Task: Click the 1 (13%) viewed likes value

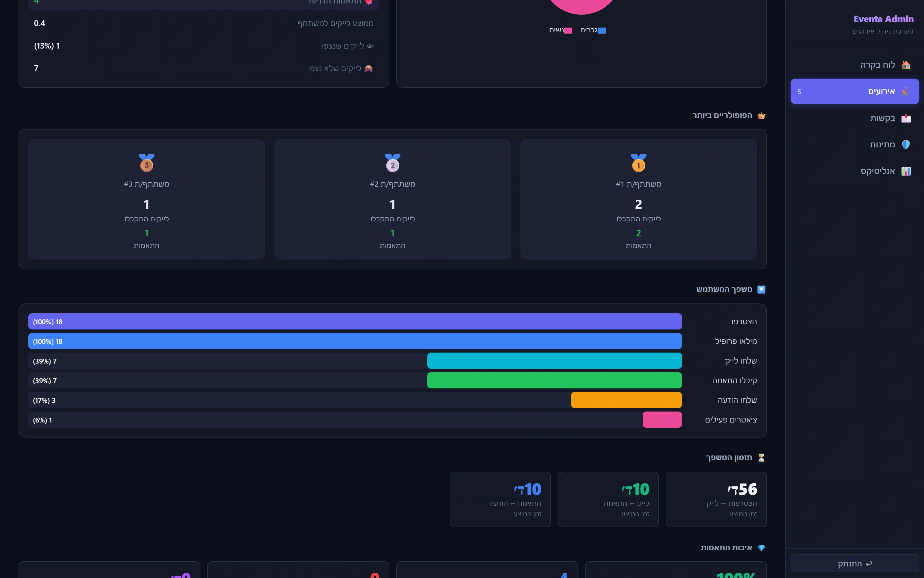Action: [46, 46]
